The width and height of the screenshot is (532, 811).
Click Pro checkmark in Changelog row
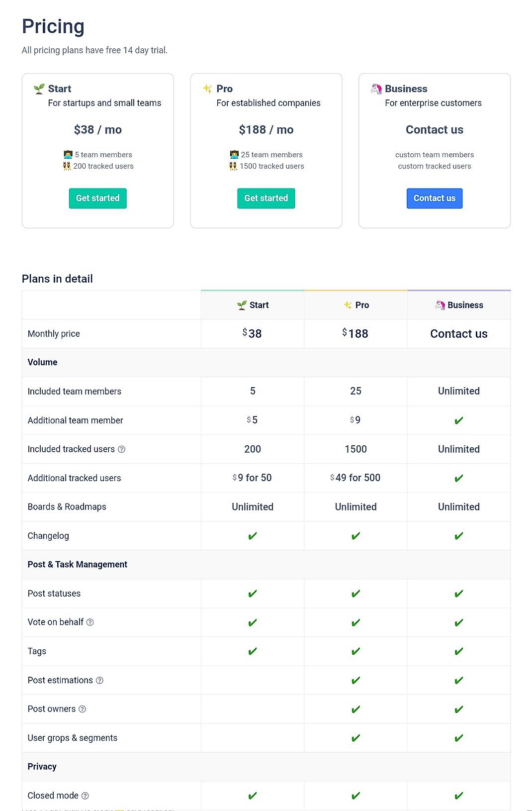click(355, 536)
